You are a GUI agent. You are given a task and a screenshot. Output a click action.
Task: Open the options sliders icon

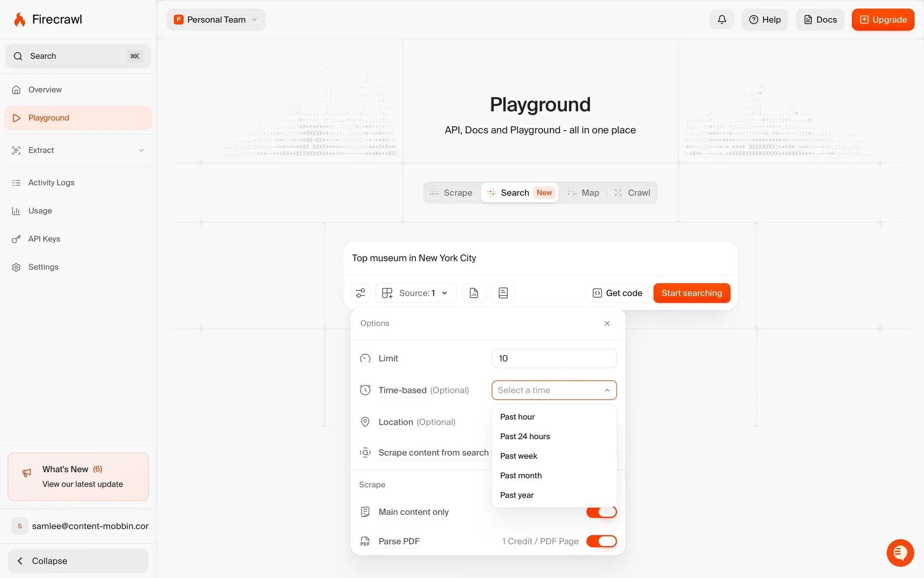360,293
